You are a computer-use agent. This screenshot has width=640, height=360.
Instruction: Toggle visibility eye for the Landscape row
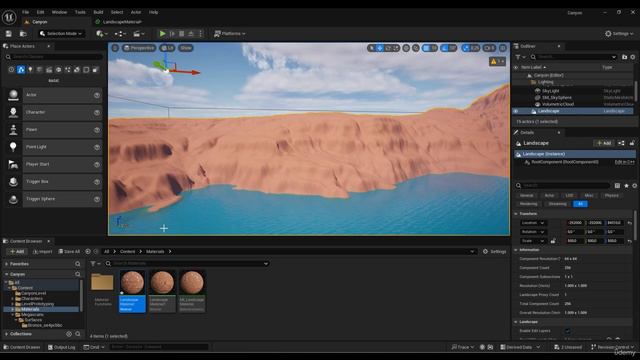tap(516, 111)
